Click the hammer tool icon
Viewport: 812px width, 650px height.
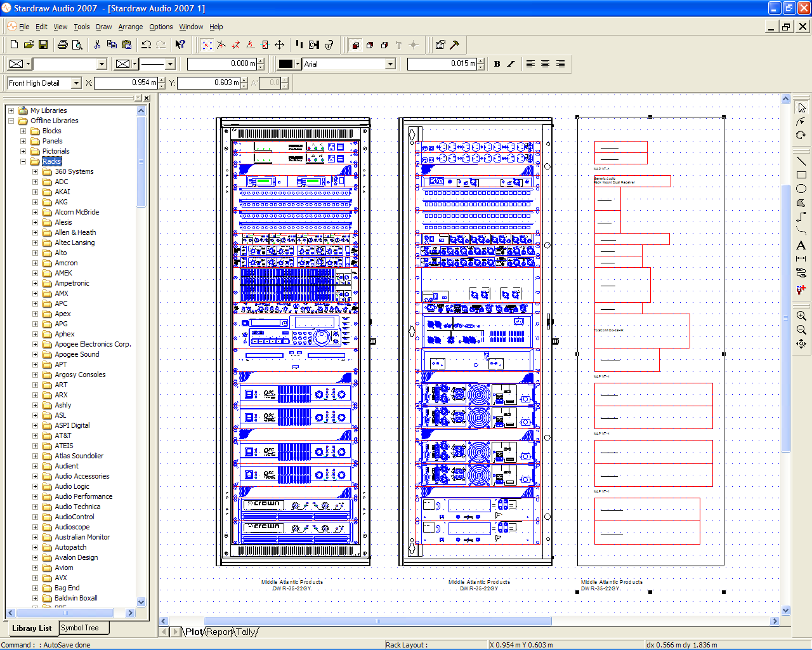pos(454,44)
